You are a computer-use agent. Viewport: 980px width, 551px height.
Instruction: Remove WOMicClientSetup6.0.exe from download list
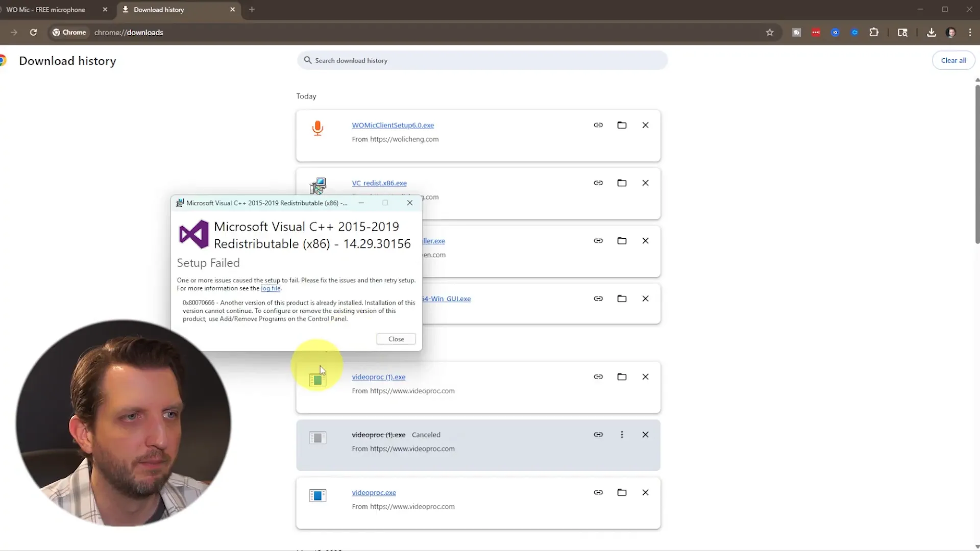coord(645,125)
